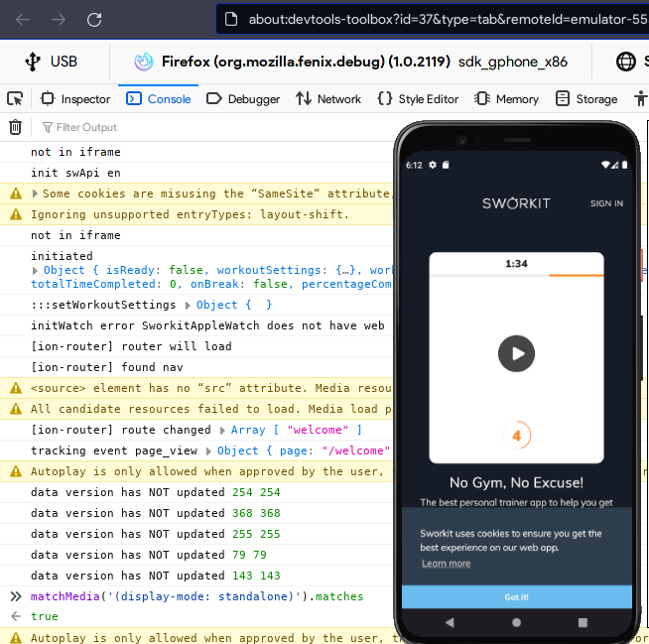649x644 pixels.
Task: Tap SIGN IN in the Sworkit app
Action: [606, 203]
